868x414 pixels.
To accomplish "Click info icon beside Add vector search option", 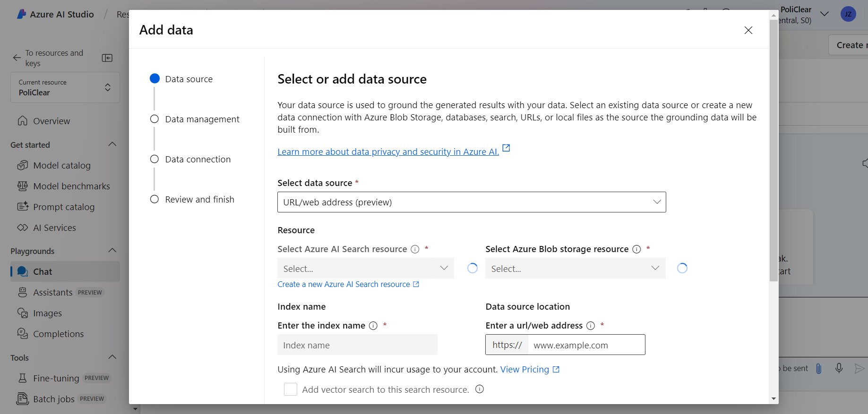I will 480,389.
